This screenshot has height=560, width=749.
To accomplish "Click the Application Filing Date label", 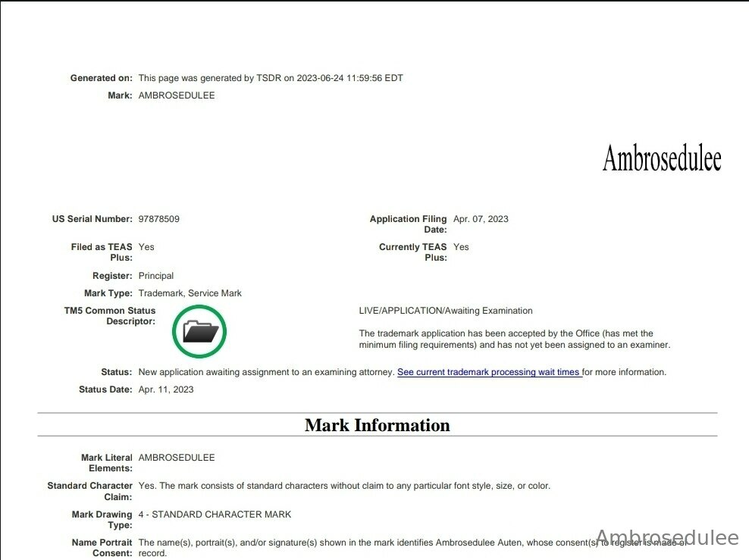I will tap(409, 224).
